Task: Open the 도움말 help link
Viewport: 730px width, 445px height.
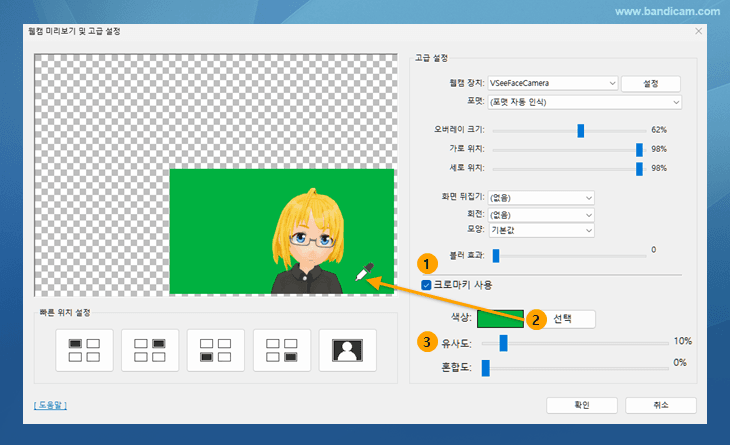Action: tap(50, 405)
